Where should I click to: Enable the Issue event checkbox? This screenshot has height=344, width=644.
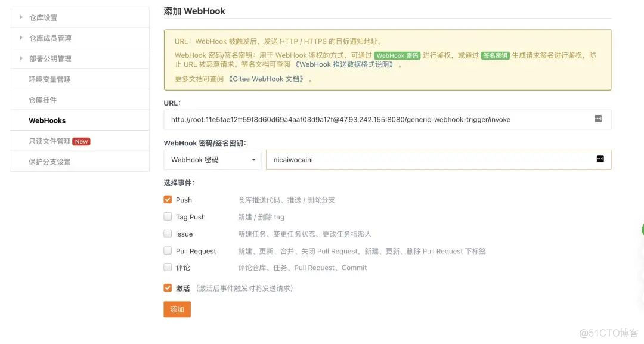[168, 234]
